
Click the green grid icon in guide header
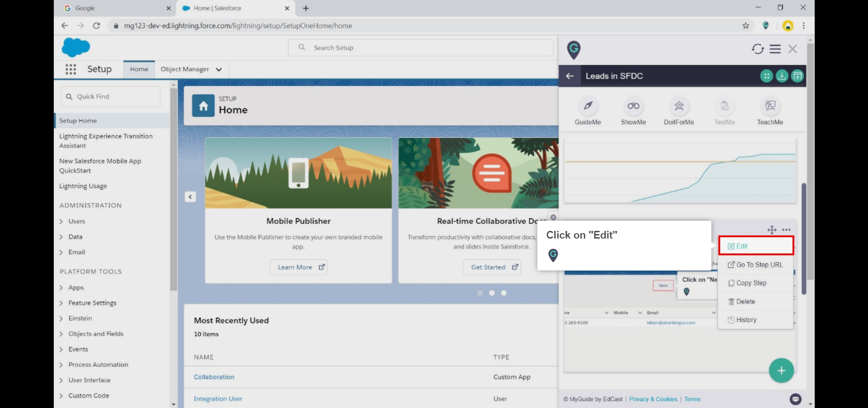point(766,76)
